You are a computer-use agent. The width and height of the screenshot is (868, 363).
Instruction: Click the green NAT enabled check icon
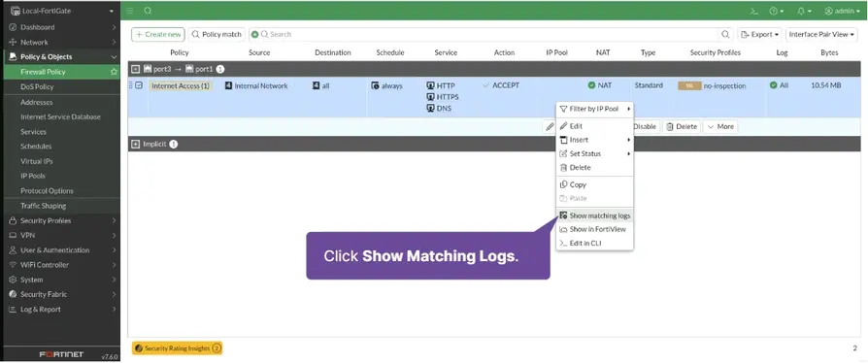(591, 85)
